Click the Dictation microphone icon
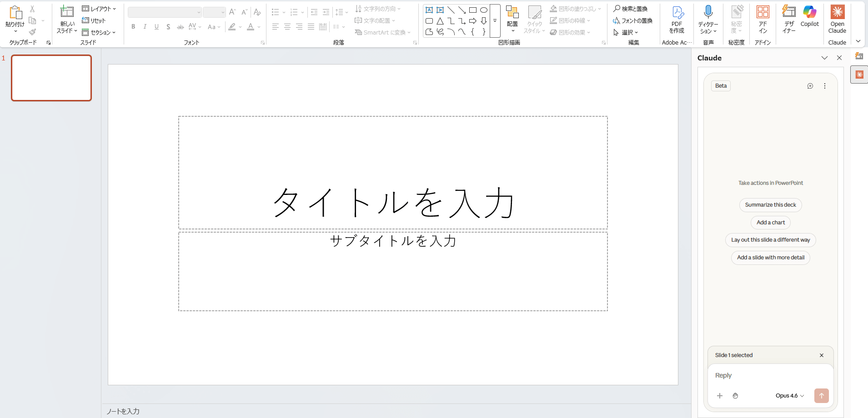The height and width of the screenshot is (418, 868). 708,12
